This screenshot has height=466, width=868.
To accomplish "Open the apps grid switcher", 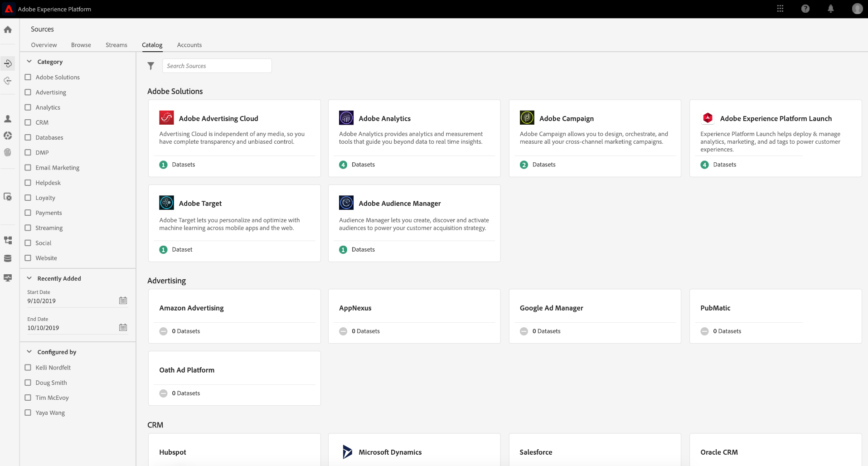I will [x=780, y=9].
